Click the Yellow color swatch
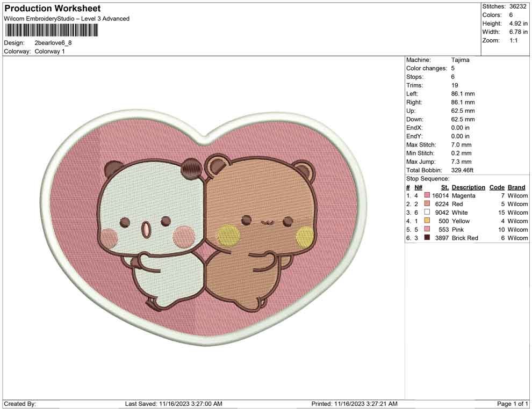This screenshot has width=532, height=409. [x=427, y=221]
